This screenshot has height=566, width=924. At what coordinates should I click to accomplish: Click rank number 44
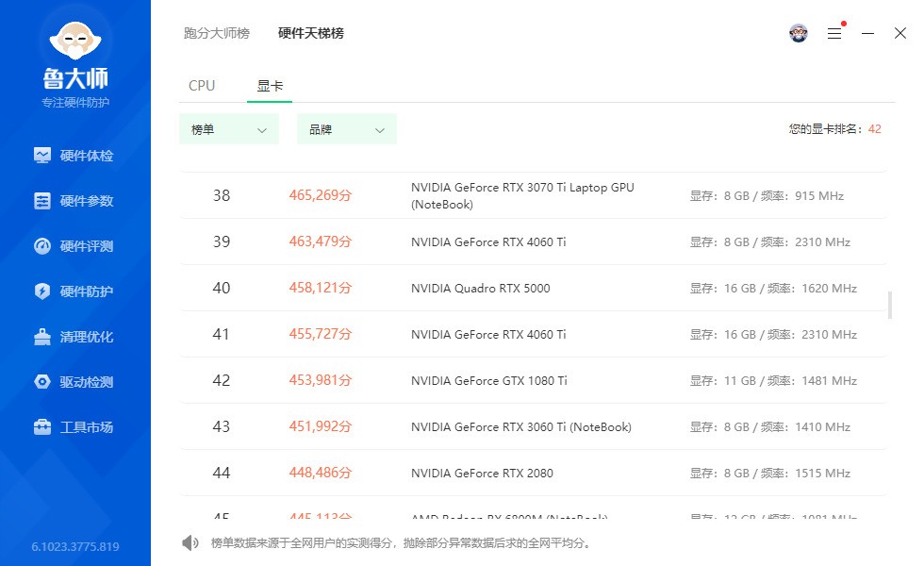(x=221, y=473)
